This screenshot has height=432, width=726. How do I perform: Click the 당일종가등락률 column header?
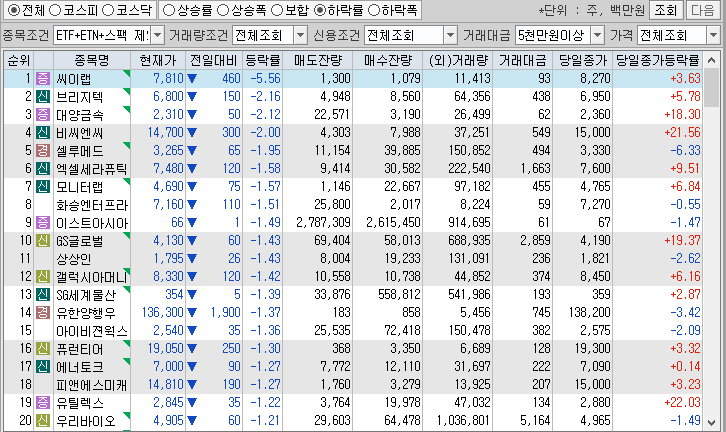click(657, 60)
